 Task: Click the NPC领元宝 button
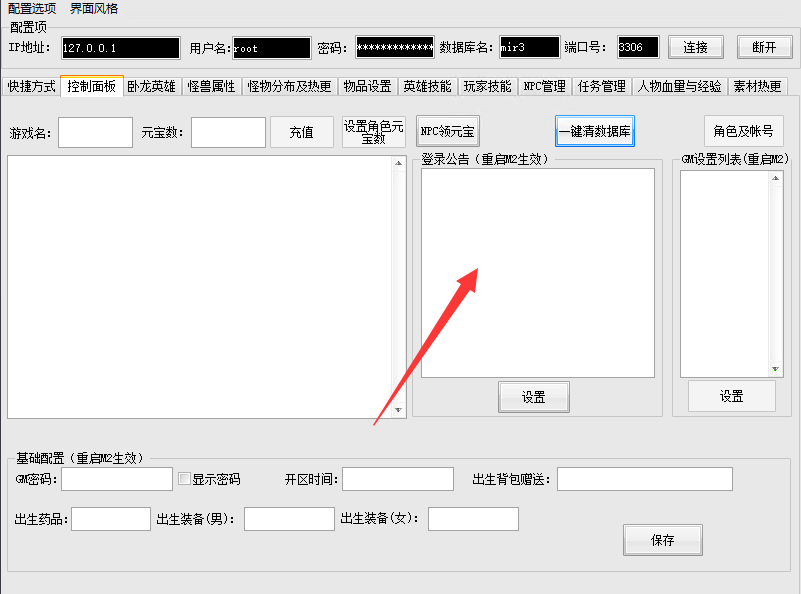pos(446,130)
